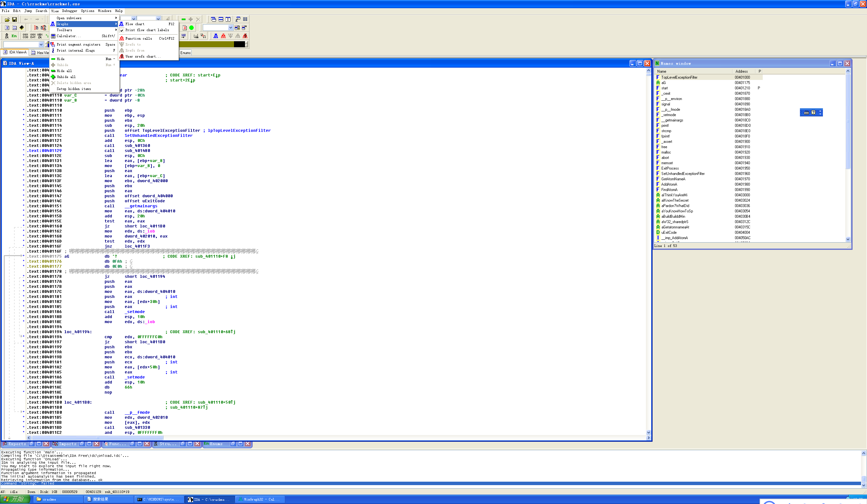Choose Flow chart from Graphs submenu
The image size is (867, 504).
[135, 24]
